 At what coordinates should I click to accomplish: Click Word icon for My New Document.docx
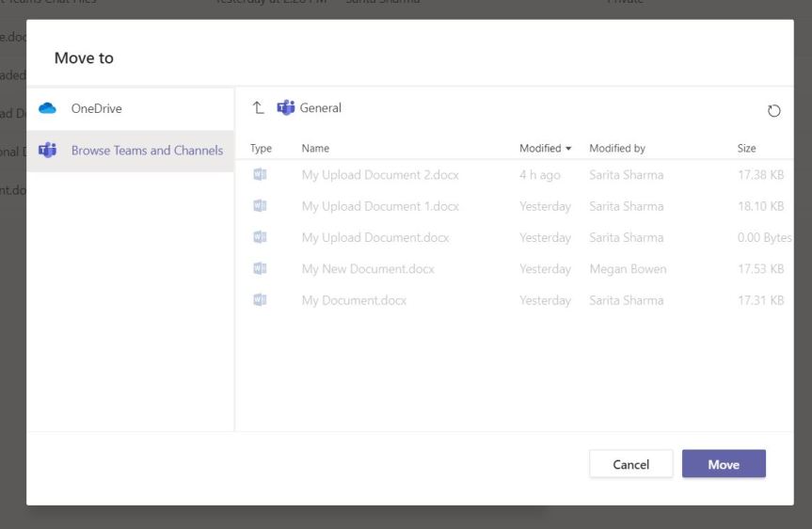(261, 269)
